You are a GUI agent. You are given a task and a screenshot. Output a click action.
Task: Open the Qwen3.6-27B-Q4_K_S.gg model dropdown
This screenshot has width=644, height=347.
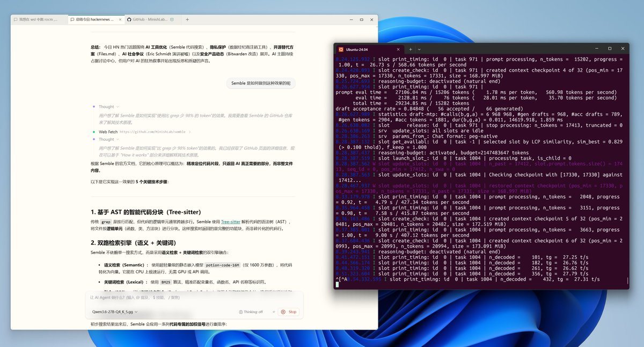[115, 312]
